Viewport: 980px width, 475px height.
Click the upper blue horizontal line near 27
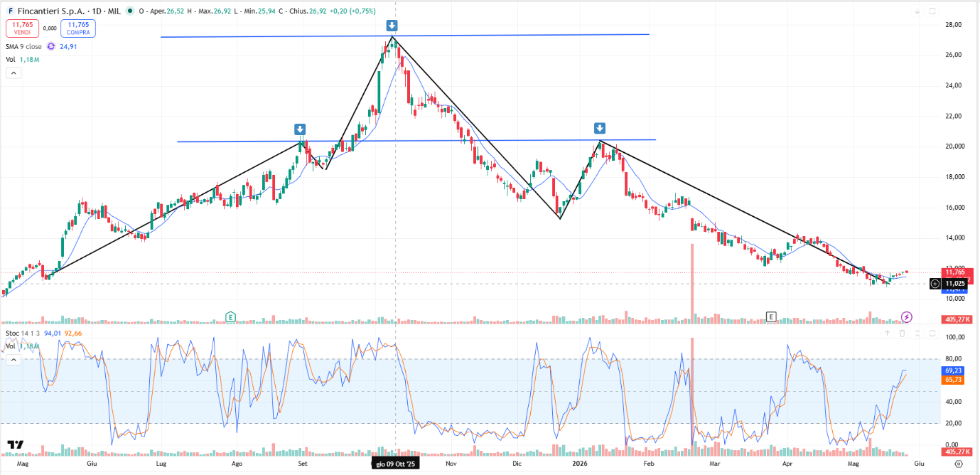[x=405, y=36]
